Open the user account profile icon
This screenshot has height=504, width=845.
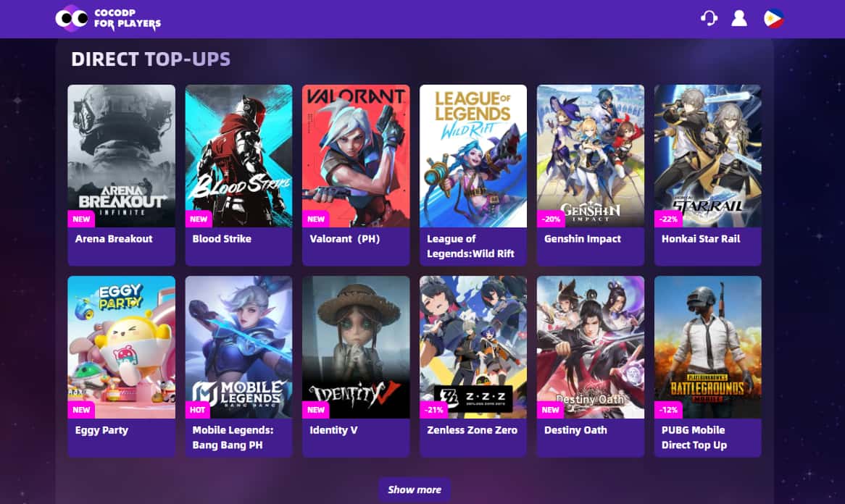(x=739, y=18)
